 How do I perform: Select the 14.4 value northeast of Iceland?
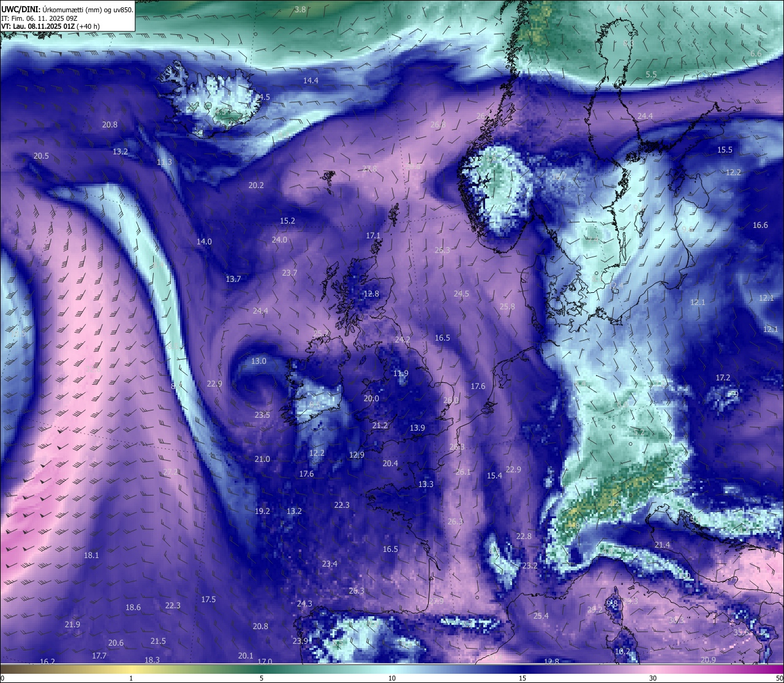pos(311,81)
